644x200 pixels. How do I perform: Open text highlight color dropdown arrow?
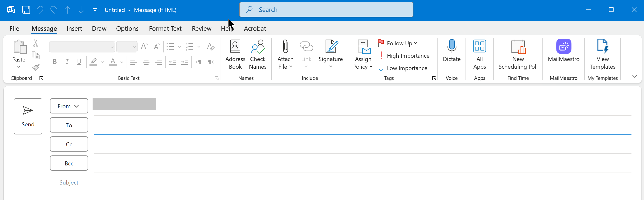tap(102, 62)
